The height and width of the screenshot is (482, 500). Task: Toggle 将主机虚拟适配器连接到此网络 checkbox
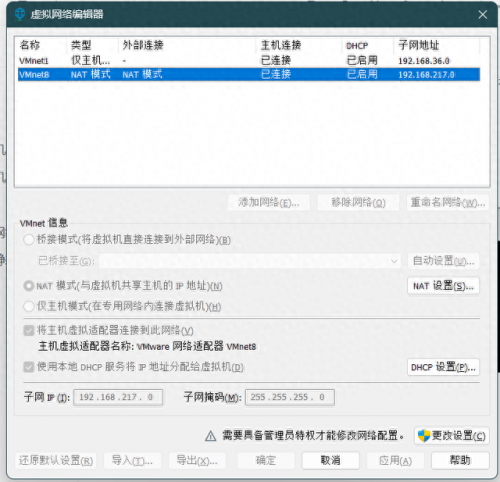pyautogui.click(x=29, y=330)
